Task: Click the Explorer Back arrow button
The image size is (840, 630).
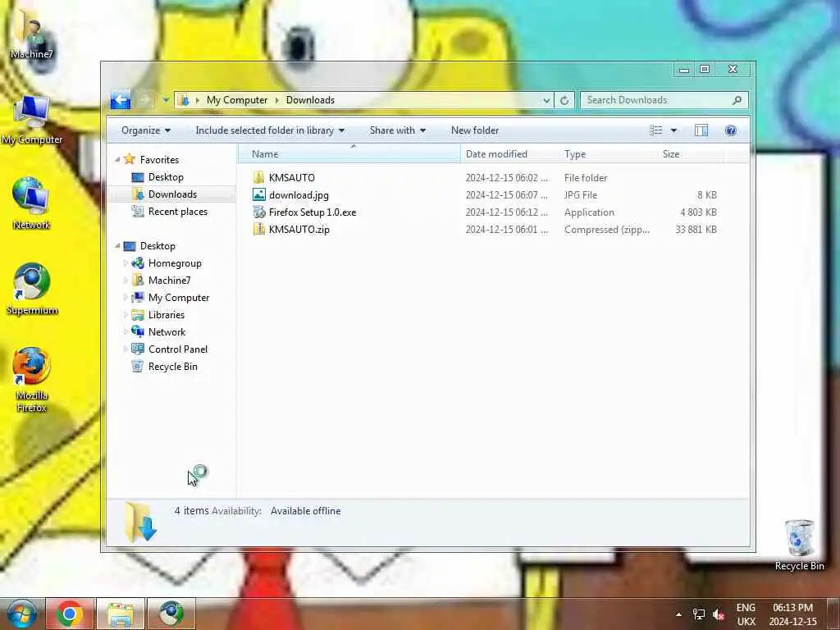Action: [x=121, y=100]
